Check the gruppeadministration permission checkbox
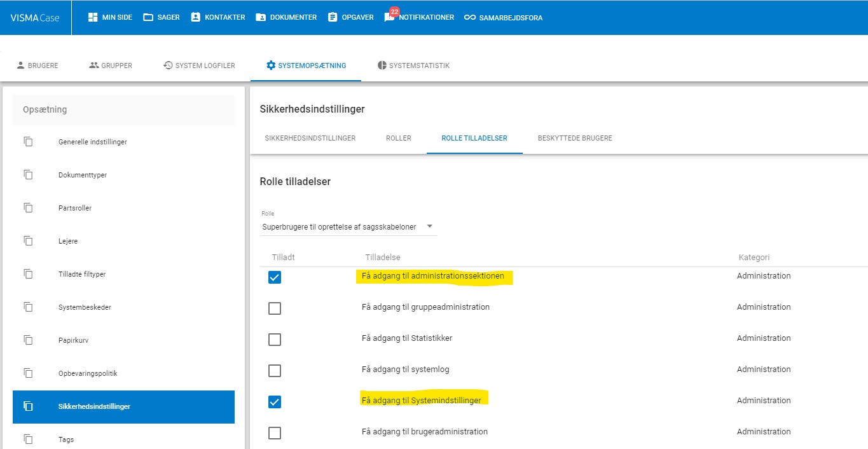This screenshot has width=868, height=449. tap(275, 308)
